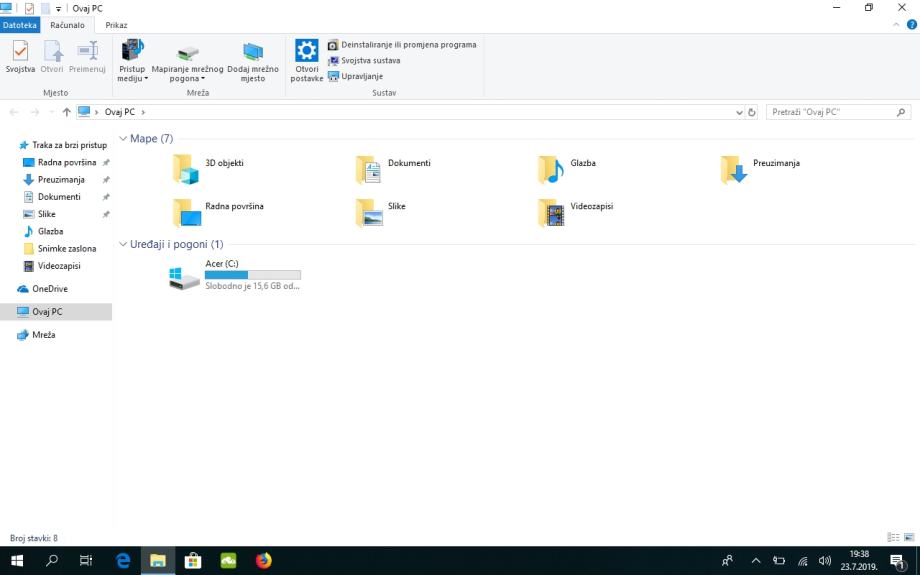
Task: Open the Datoteka menu tab
Action: pyautogui.click(x=19, y=24)
